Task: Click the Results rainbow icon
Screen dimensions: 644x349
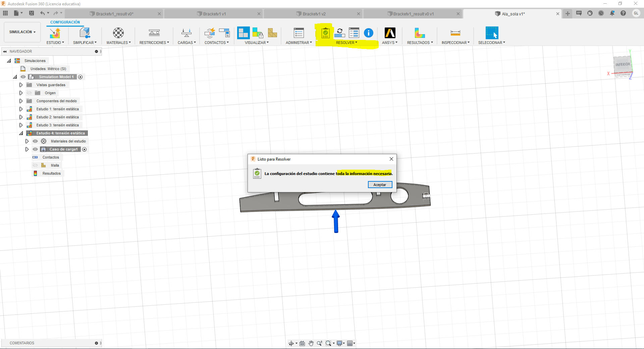Action: point(420,33)
